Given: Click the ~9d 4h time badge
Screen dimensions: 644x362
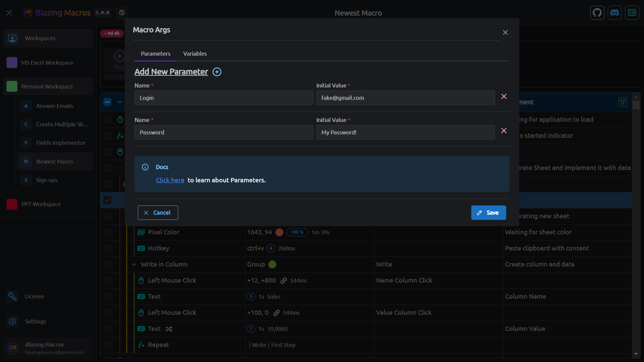Looking at the screenshot, I should pyautogui.click(x=112, y=34).
